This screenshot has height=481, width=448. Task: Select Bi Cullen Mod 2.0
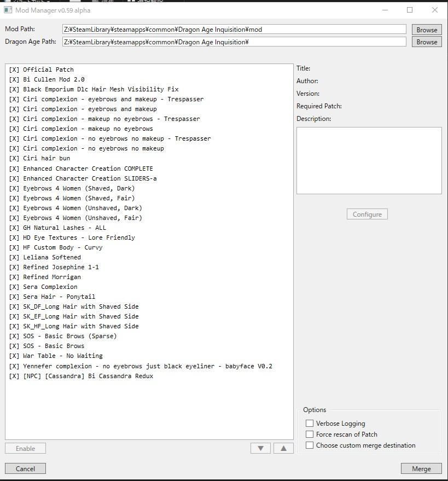coord(46,79)
